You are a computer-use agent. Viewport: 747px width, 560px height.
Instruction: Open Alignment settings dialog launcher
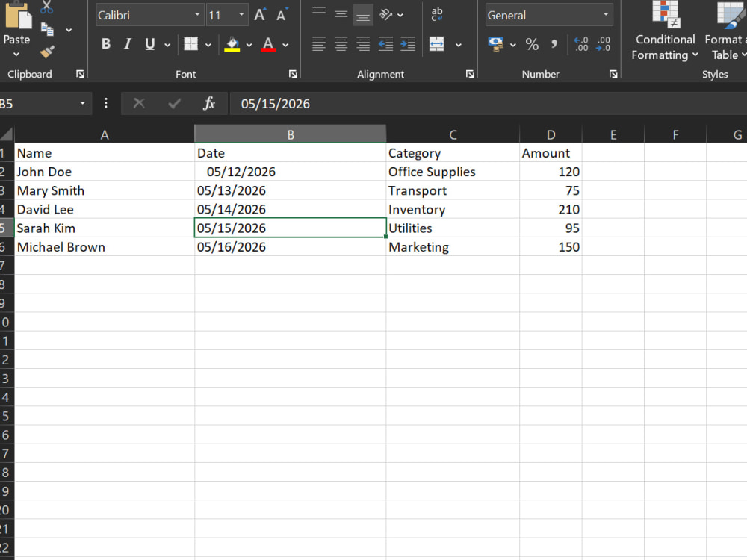tap(470, 74)
